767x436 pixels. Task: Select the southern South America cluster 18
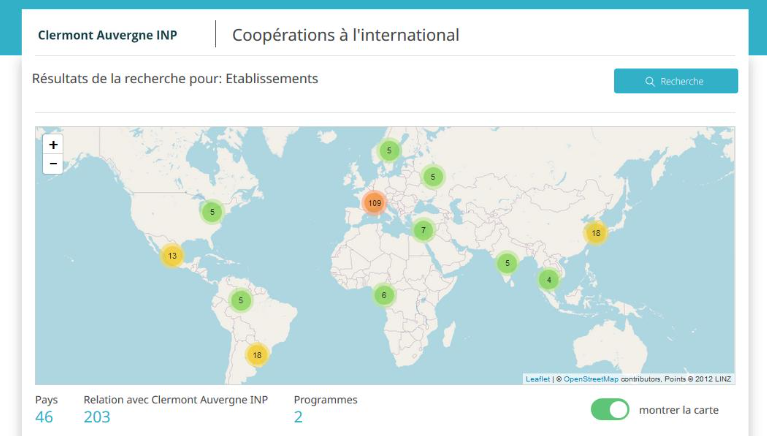[257, 355]
